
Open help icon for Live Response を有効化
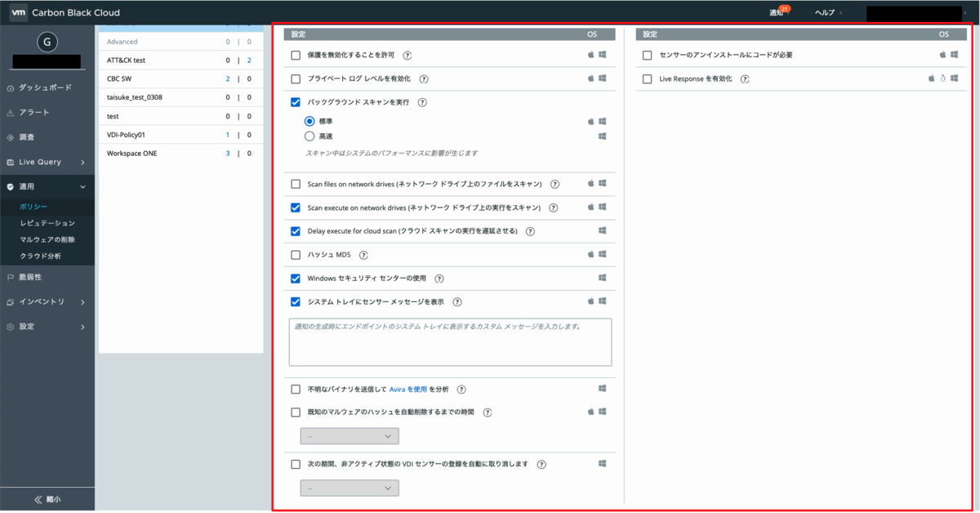745,79
